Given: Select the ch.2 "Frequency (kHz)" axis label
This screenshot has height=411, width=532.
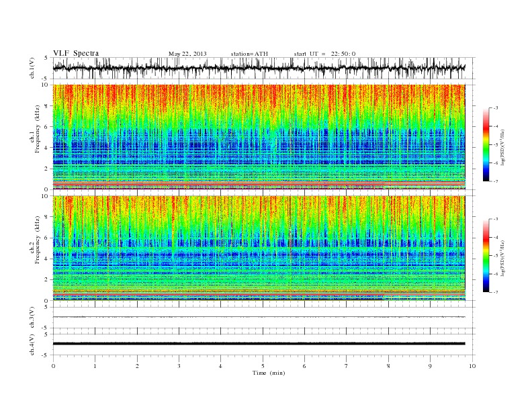Looking at the screenshot, I should (x=38, y=240).
